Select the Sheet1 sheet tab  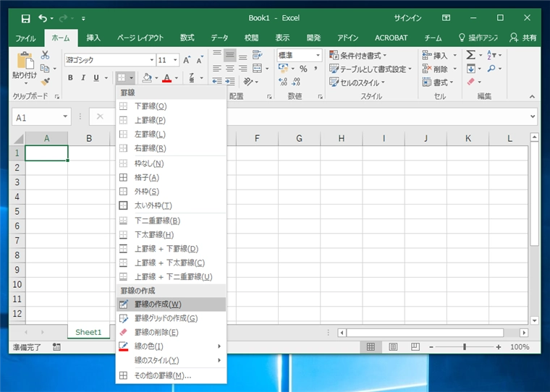click(x=88, y=332)
